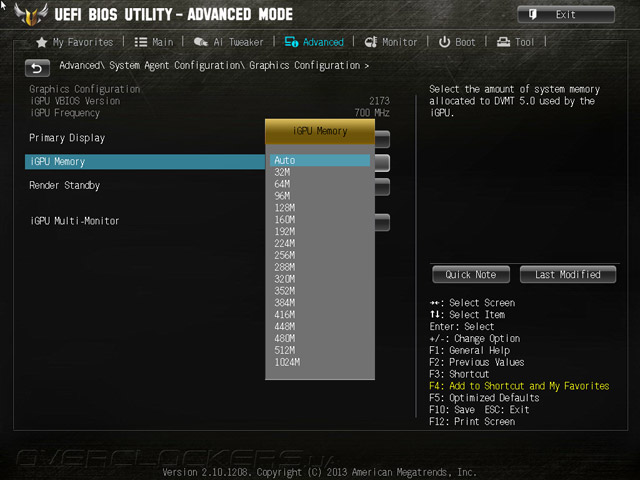Open the Quick Note button
This screenshot has width=640, height=480.
[471, 274]
